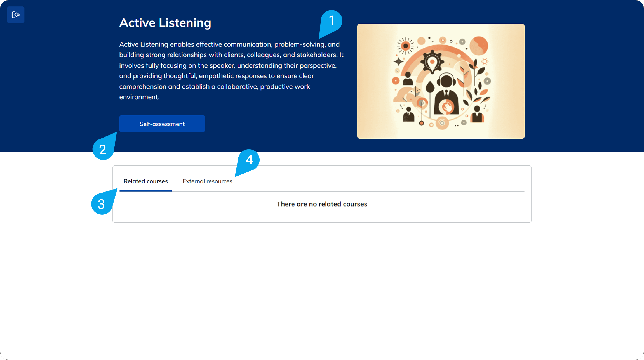Click the sun symbol in the illustration

coord(405,46)
